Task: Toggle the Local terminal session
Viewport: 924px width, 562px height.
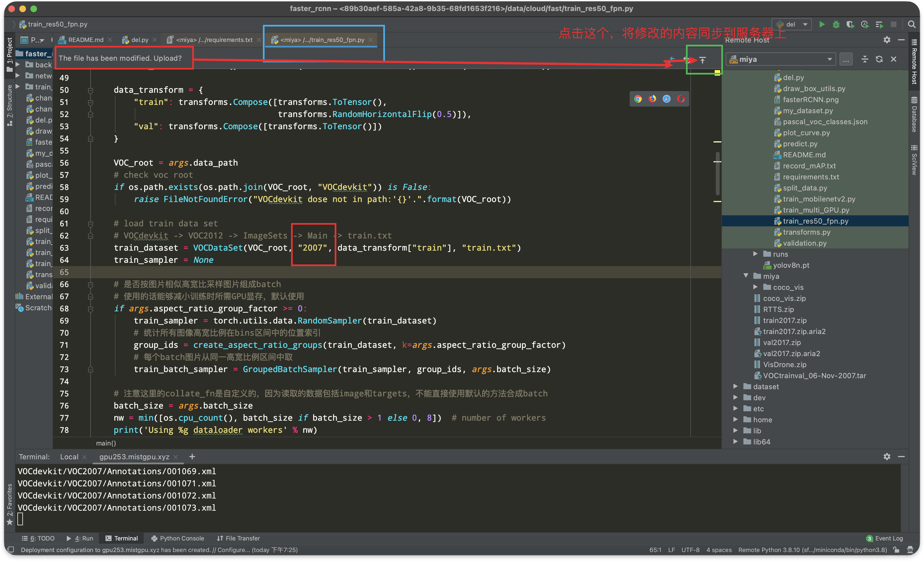Action: pos(68,457)
